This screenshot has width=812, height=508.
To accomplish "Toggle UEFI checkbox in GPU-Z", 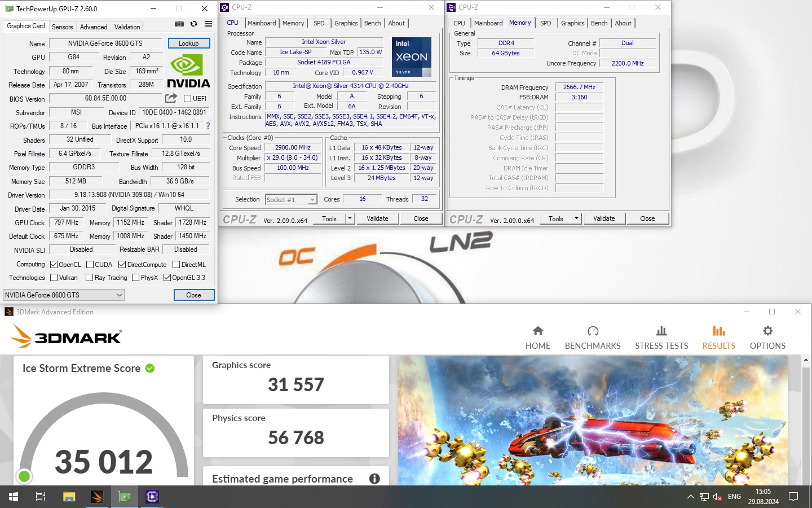I will coord(188,99).
